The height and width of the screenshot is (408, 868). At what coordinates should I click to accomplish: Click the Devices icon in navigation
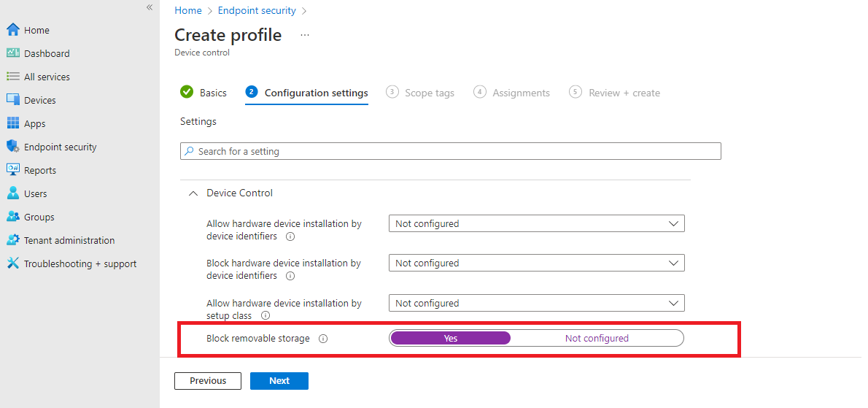pyautogui.click(x=13, y=100)
